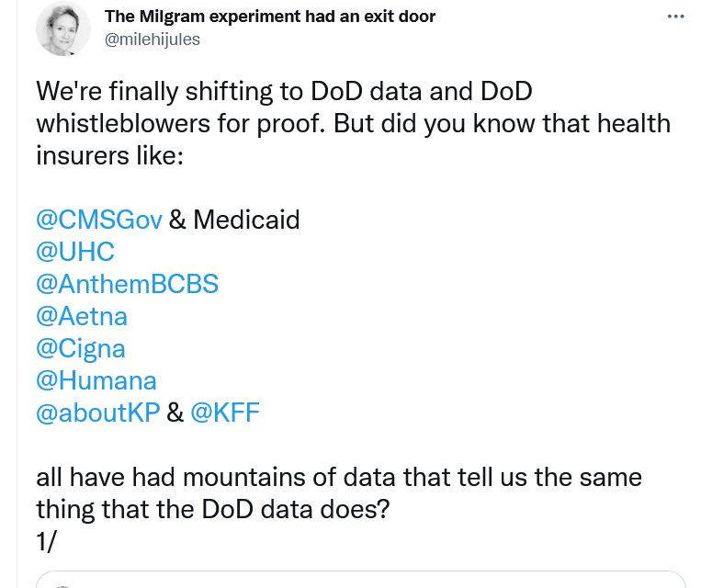
Task: Follow the @Cigna mention link
Action: tap(81, 348)
